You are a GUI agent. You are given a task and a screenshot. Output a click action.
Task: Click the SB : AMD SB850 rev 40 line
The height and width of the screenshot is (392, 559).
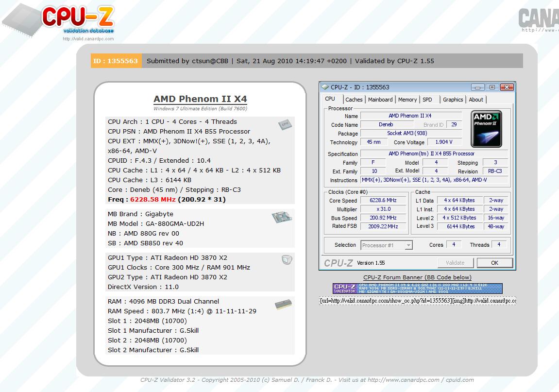click(145, 243)
